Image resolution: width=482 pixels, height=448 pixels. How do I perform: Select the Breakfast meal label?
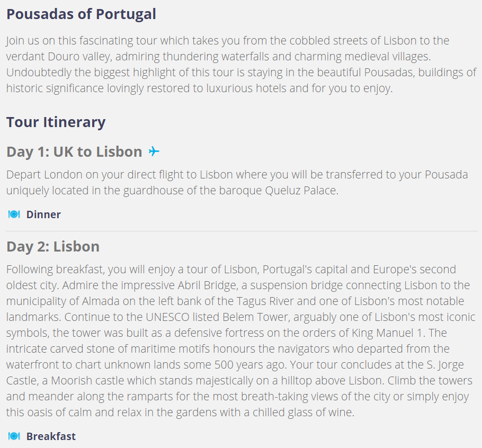pos(51,436)
